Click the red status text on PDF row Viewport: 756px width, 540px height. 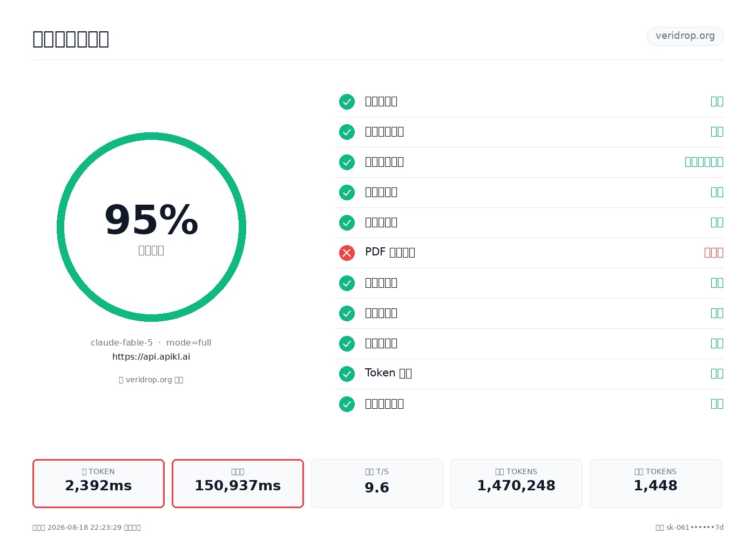714,253
